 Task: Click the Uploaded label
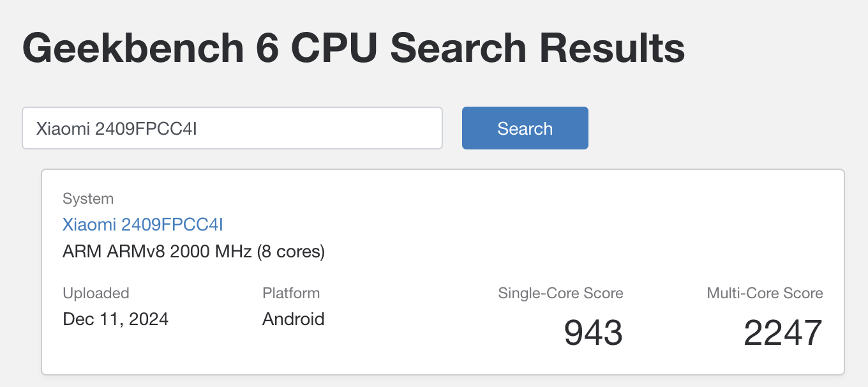click(x=96, y=293)
